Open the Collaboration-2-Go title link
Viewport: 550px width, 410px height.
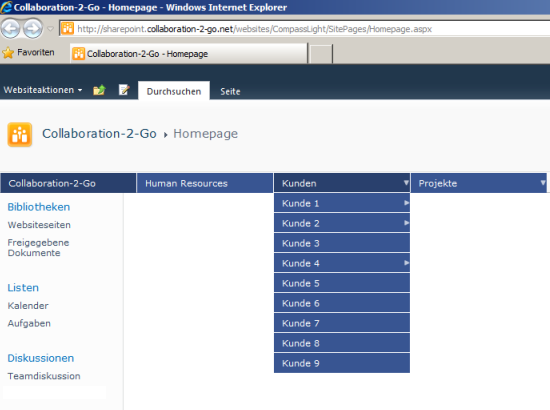(99, 134)
